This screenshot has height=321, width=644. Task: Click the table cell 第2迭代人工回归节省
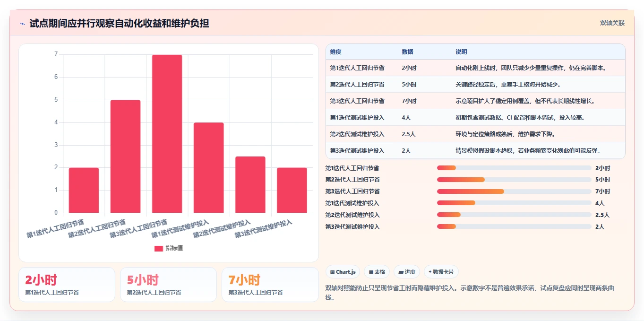pyautogui.click(x=357, y=85)
